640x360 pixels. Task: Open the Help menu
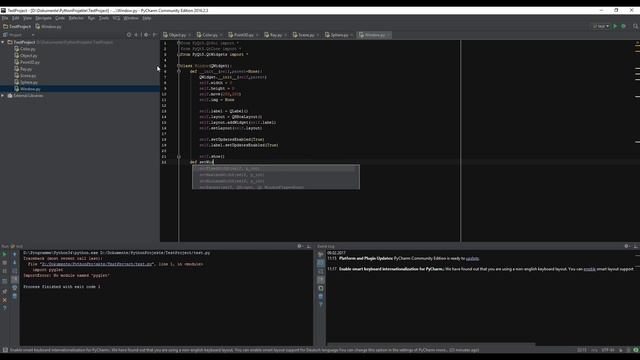[147, 18]
